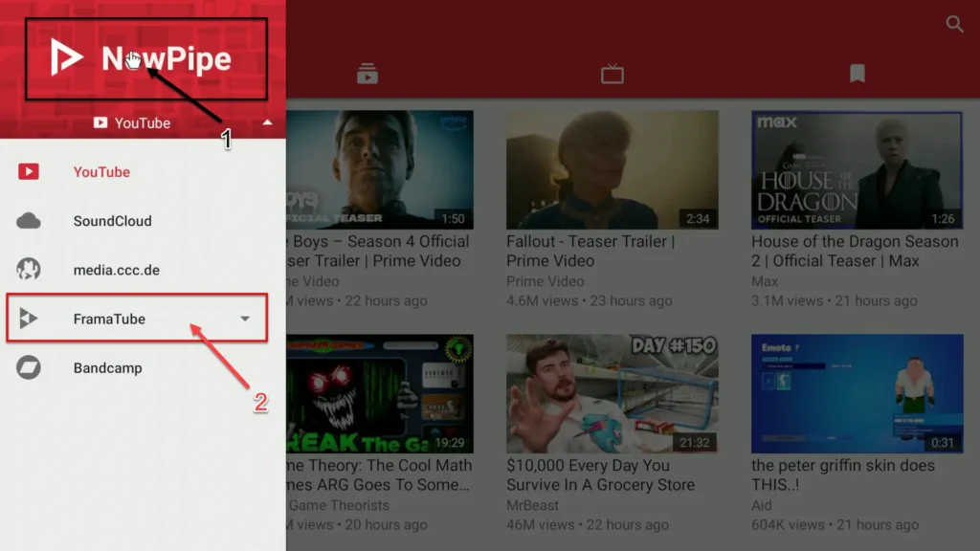The width and height of the screenshot is (980, 551).
Task: Open the peter griffin skin video thumbnail
Action: 857,393
